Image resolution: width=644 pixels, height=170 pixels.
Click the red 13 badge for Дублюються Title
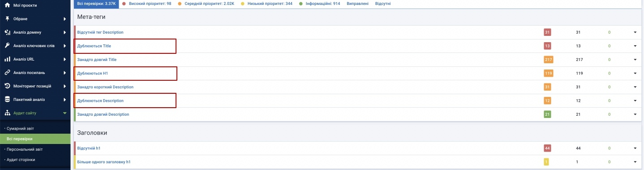click(x=547, y=46)
